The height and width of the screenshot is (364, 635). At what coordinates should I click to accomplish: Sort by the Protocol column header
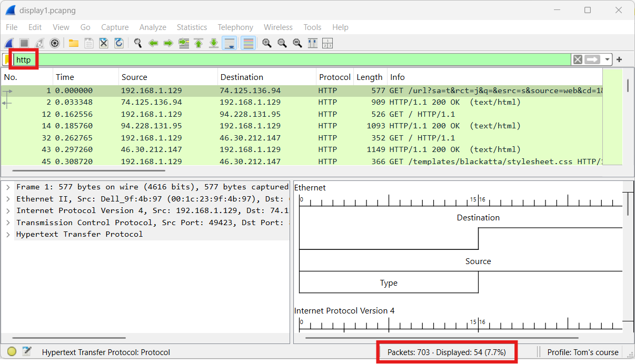[x=334, y=77]
